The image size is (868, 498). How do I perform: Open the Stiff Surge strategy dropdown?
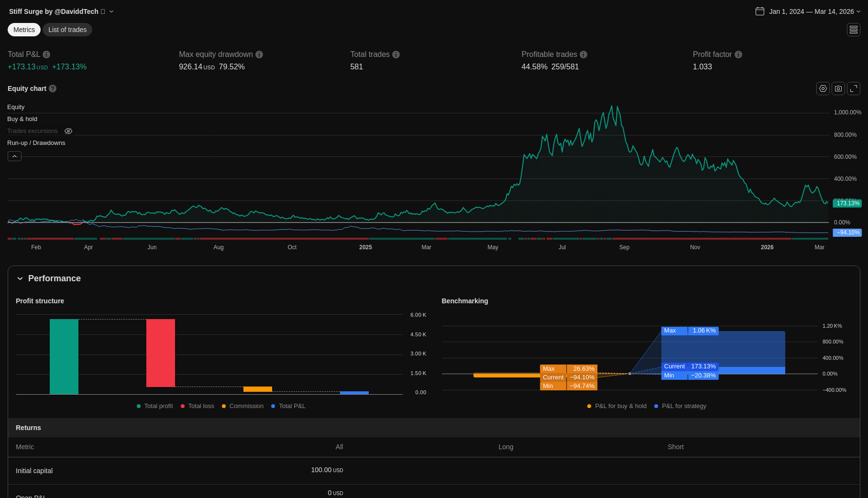[111, 11]
